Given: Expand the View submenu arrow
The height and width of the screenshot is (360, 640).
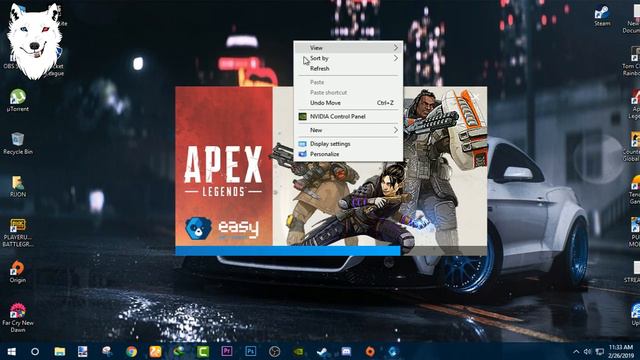Looking at the screenshot, I should pyautogui.click(x=396, y=48).
